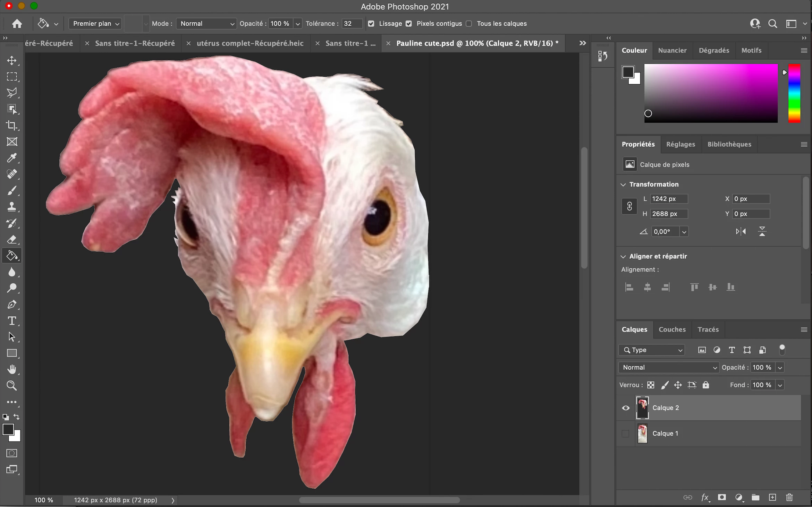Select the Crop tool

click(12, 126)
